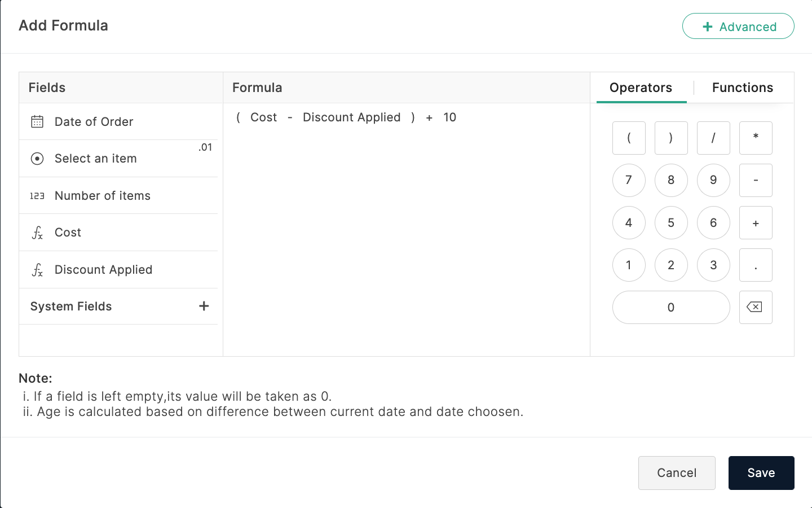Click the backspace delete key on keypad

[x=756, y=307]
